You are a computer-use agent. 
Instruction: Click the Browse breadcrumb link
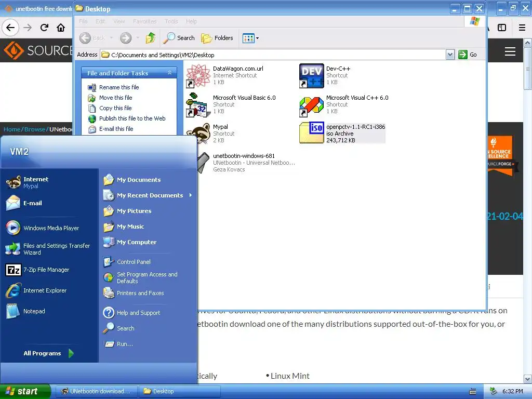(x=35, y=129)
